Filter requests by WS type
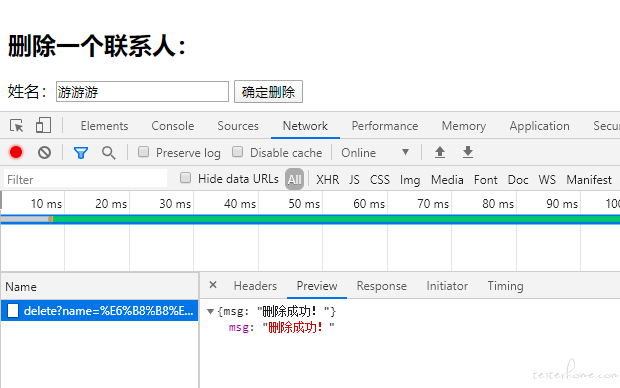 547,180
